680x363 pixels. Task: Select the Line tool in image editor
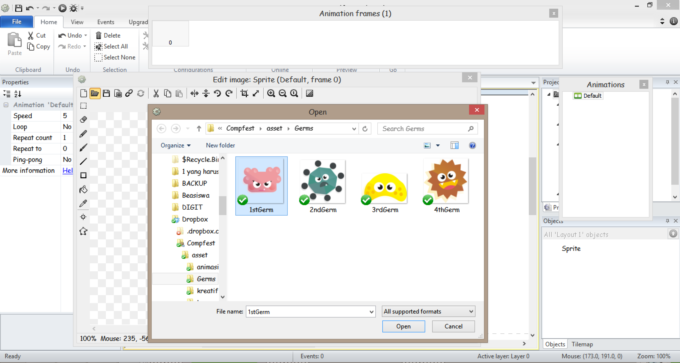click(84, 161)
